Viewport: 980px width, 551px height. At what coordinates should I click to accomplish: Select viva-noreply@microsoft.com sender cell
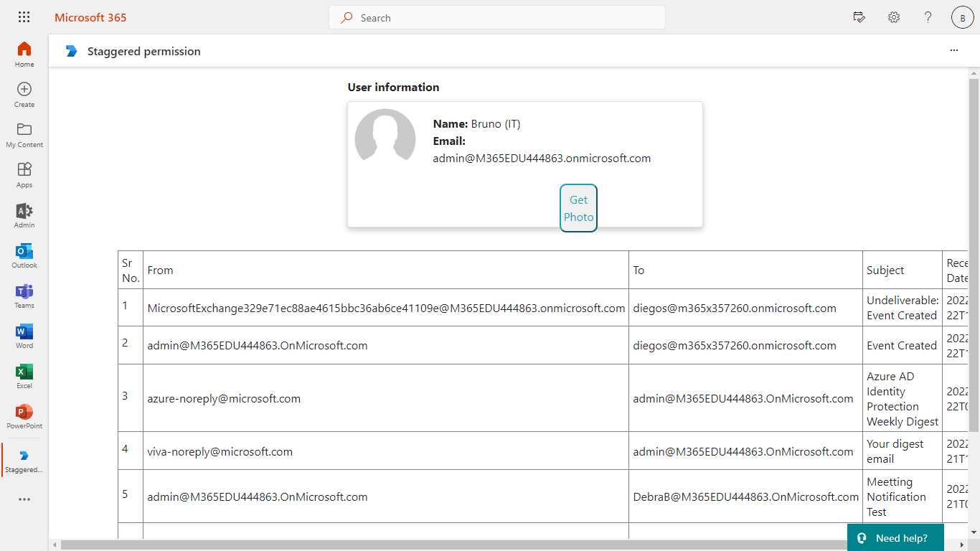coord(386,451)
